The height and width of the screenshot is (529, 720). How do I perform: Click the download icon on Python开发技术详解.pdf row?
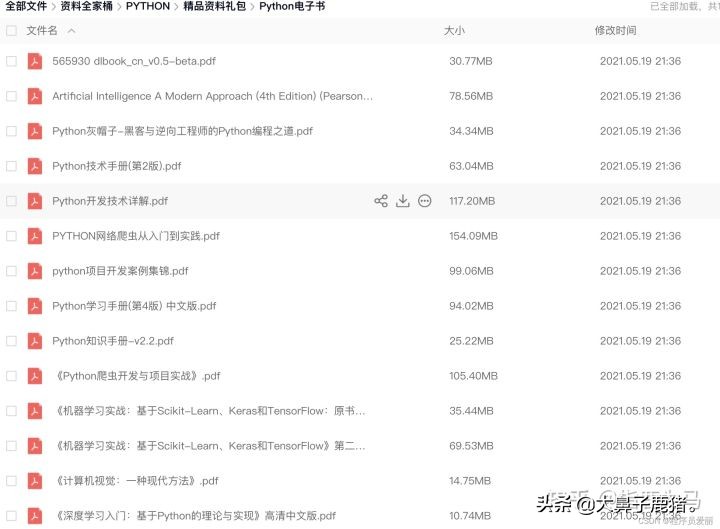403,201
